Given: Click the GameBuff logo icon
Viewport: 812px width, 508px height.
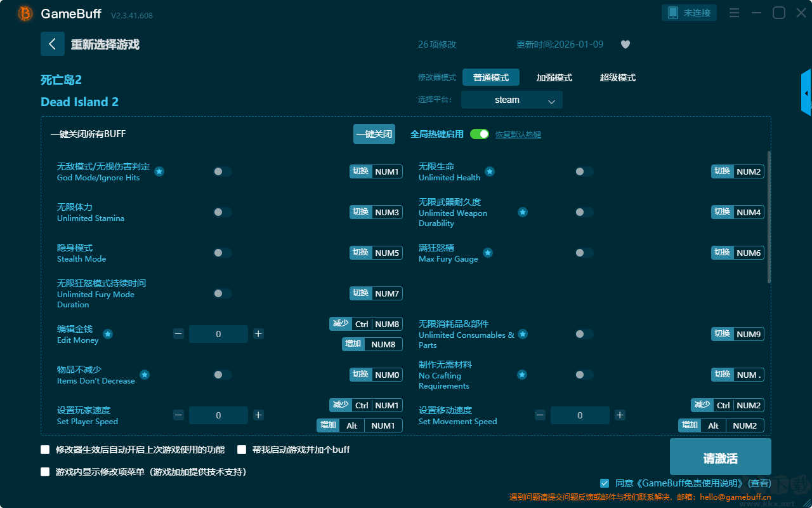Looking at the screenshot, I should pos(25,13).
